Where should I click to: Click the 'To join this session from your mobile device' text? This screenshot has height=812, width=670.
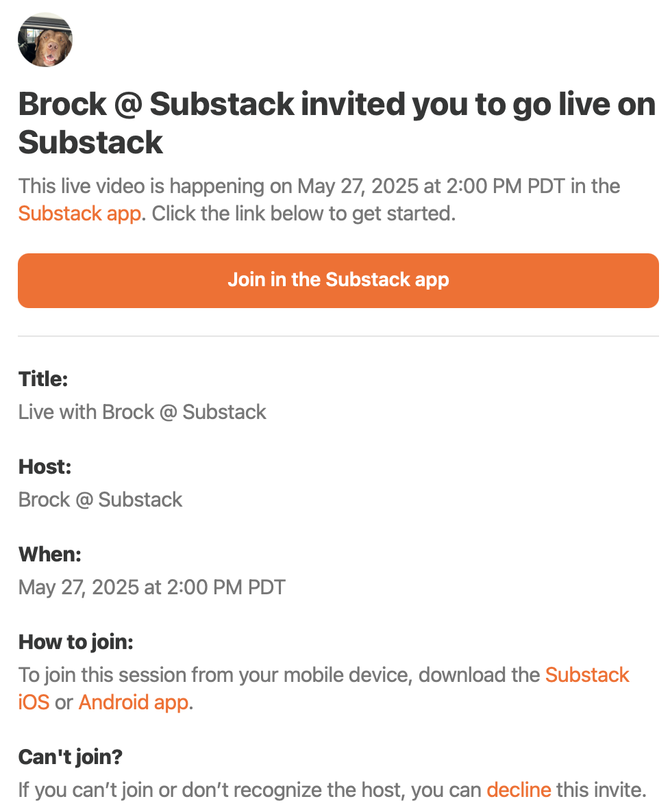pos(215,675)
